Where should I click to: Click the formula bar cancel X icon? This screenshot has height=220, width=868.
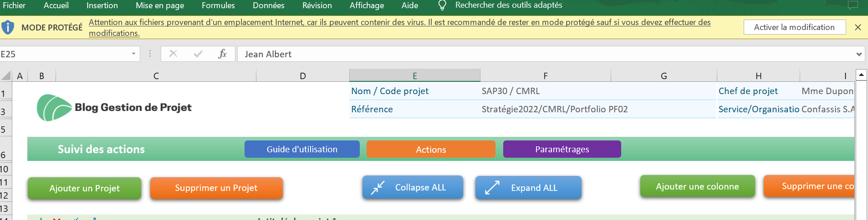173,54
